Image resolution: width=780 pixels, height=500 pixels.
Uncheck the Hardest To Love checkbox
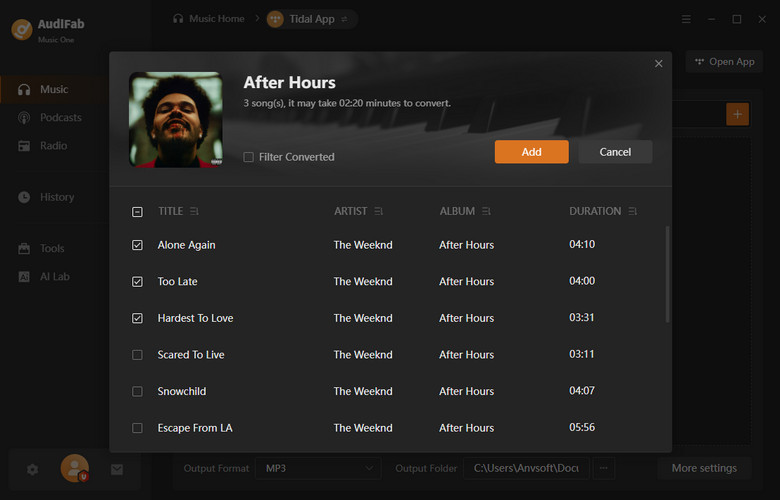(137, 318)
